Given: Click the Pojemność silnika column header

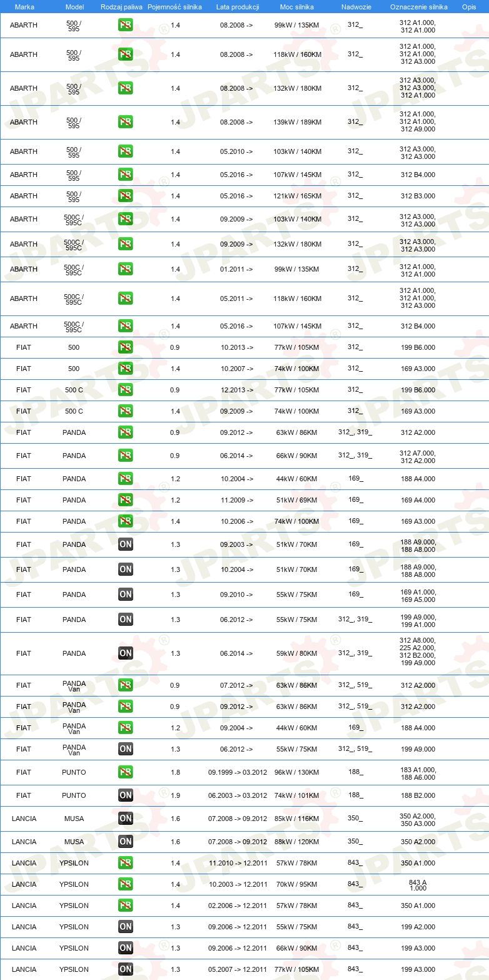Looking at the screenshot, I should [174, 7].
